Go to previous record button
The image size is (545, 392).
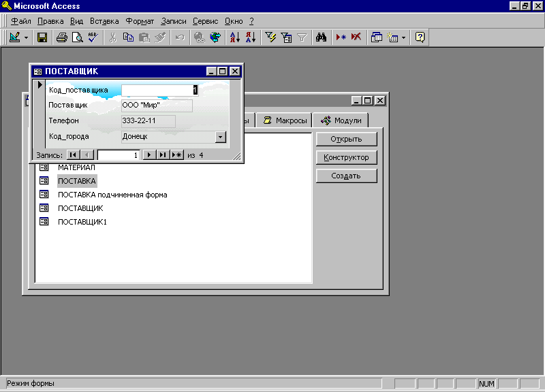(x=87, y=155)
